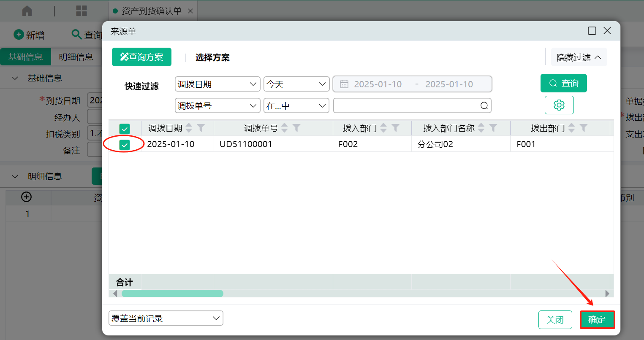This screenshot has width=644, height=340.
Task: Toggle the select-all header checkbox
Action: click(125, 129)
